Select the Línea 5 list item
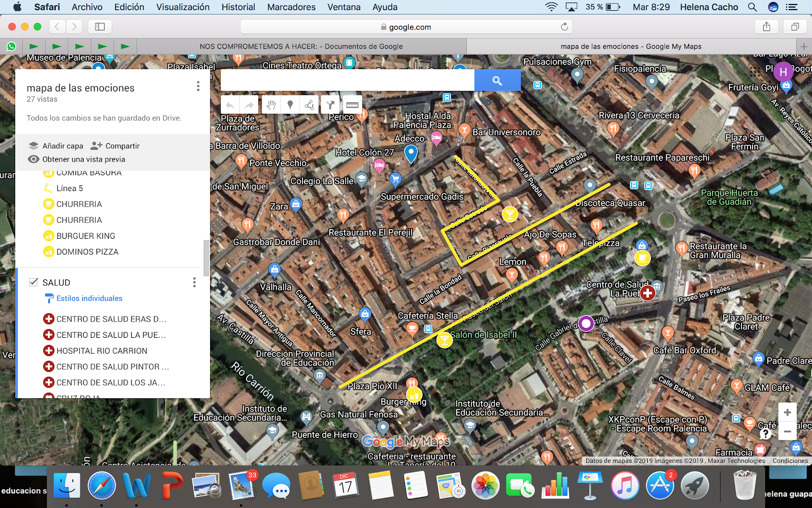812x508 pixels. click(70, 188)
